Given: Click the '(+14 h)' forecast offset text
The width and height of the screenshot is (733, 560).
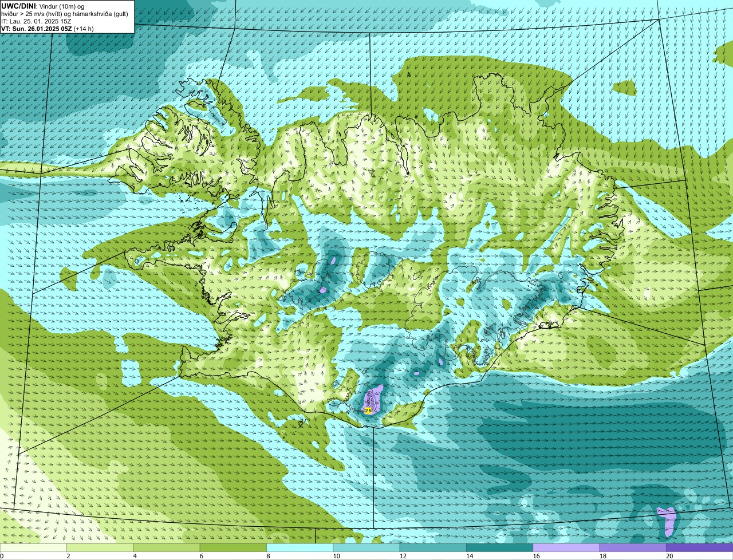Looking at the screenshot, I should click(x=84, y=29).
